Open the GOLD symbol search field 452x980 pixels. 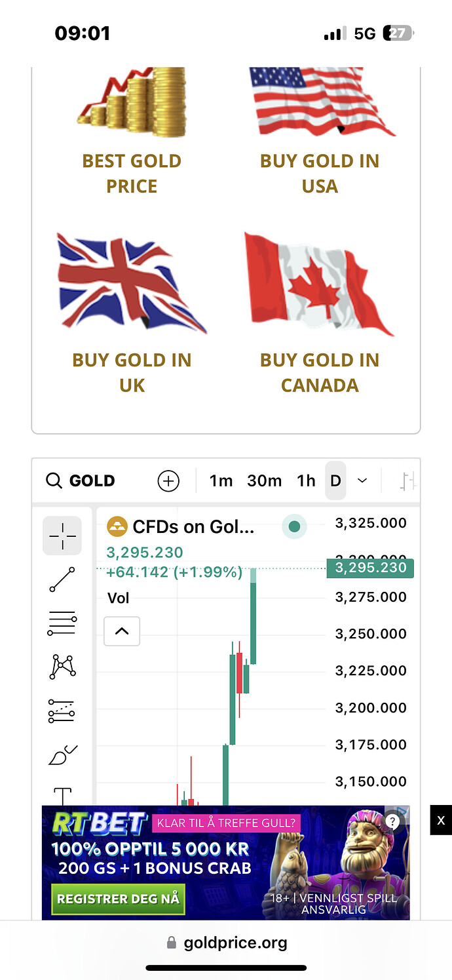coord(81,481)
